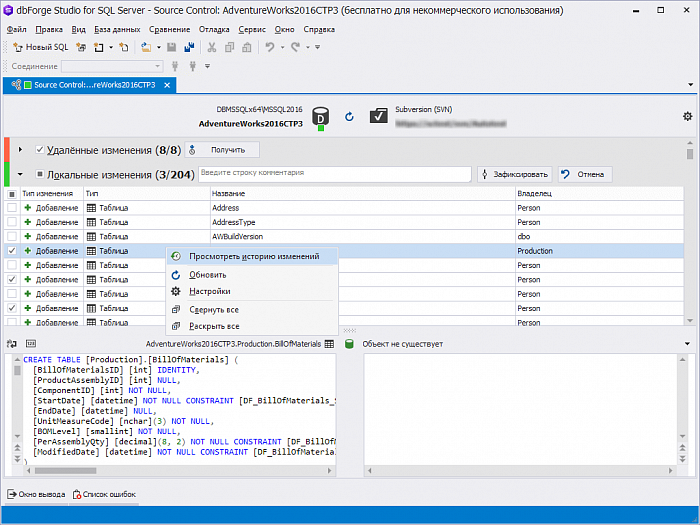Viewport: 700px width, 525px height.
Task: Check the AddressType table row checkbox
Action: (12, 222)
